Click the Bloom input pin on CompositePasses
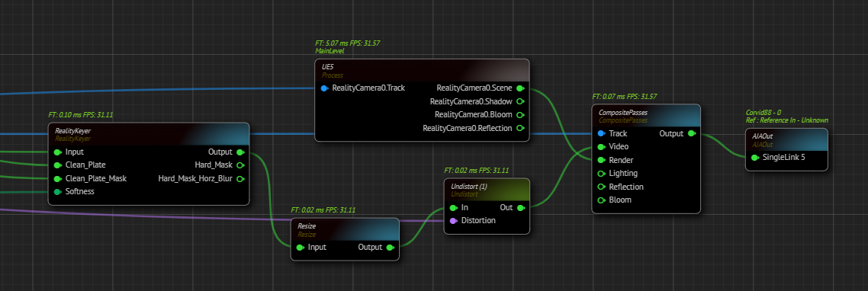The height and width of the screenshot is (291, 868). pyautogui.click(x=601, y=200)
